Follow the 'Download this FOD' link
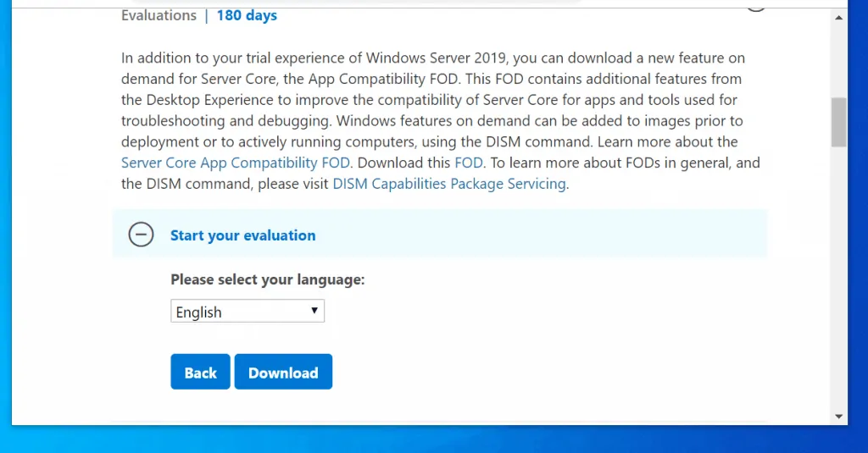 coord(469,163)
